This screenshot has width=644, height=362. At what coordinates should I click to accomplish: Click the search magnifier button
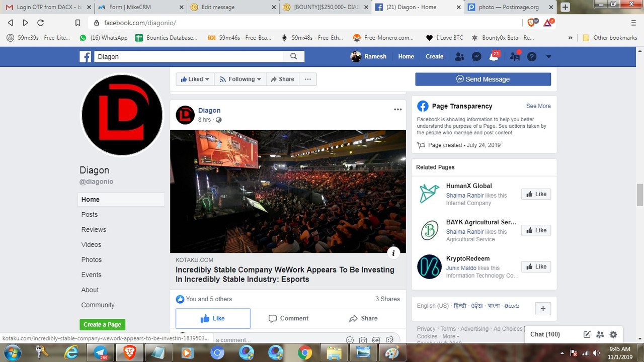click(294, 56)
